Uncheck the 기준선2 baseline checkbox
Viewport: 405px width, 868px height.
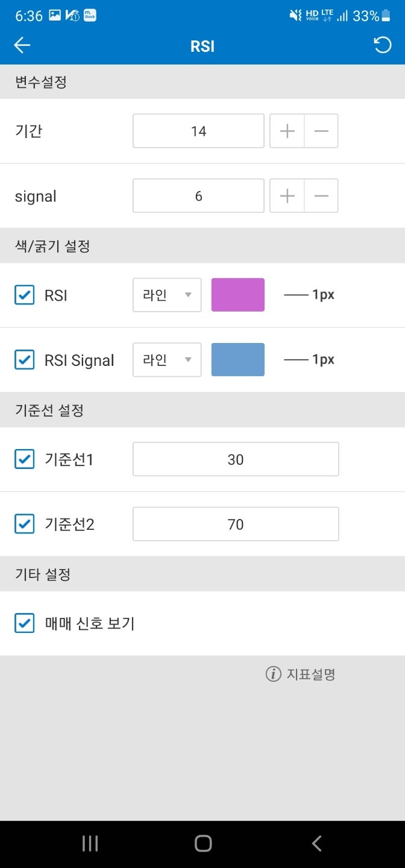pos(24,524)
